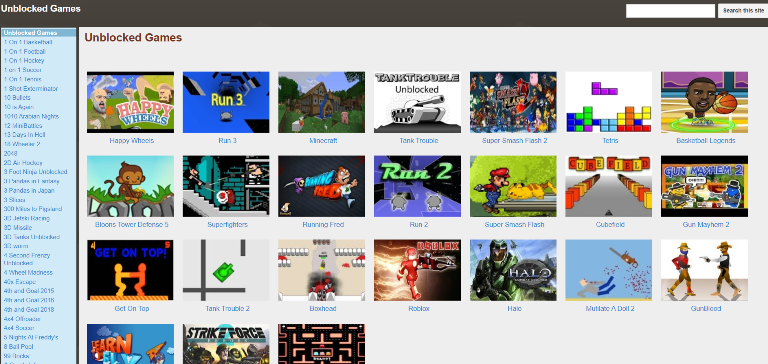Open the Run 3 game thumbnail
768x364 pixels.
[226, 102]
